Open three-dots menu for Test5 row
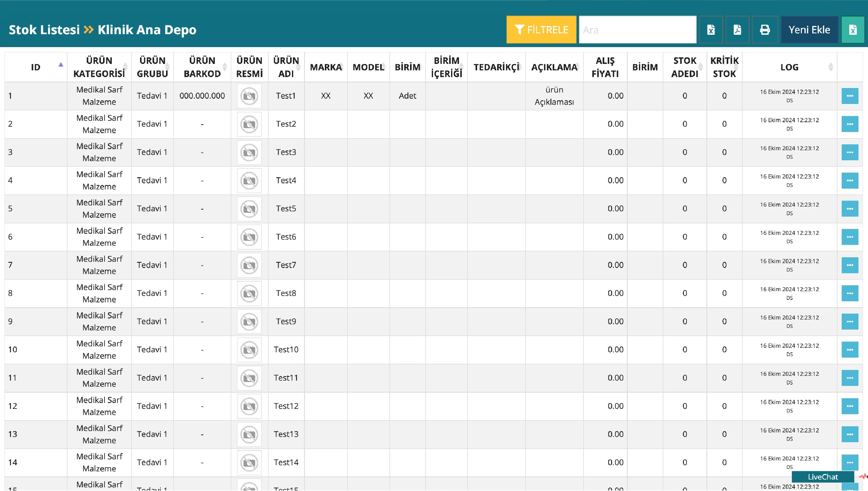 tap(850, 209)
